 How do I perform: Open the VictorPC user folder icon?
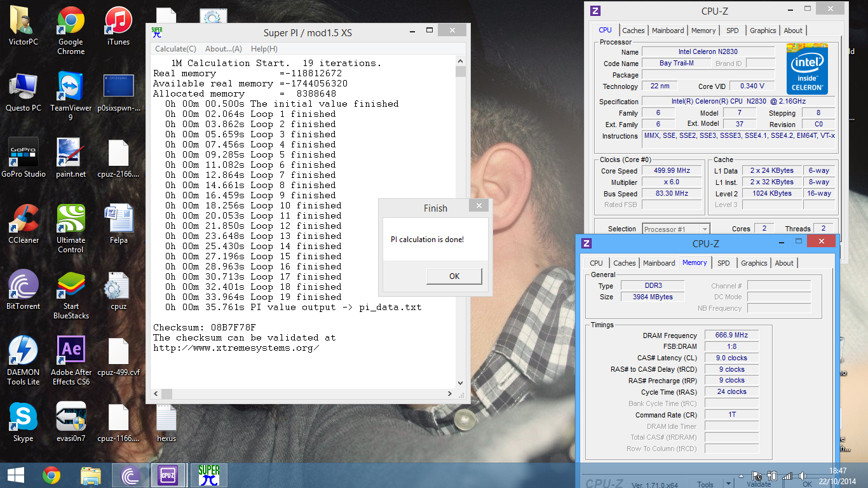[x=24, y=26]
